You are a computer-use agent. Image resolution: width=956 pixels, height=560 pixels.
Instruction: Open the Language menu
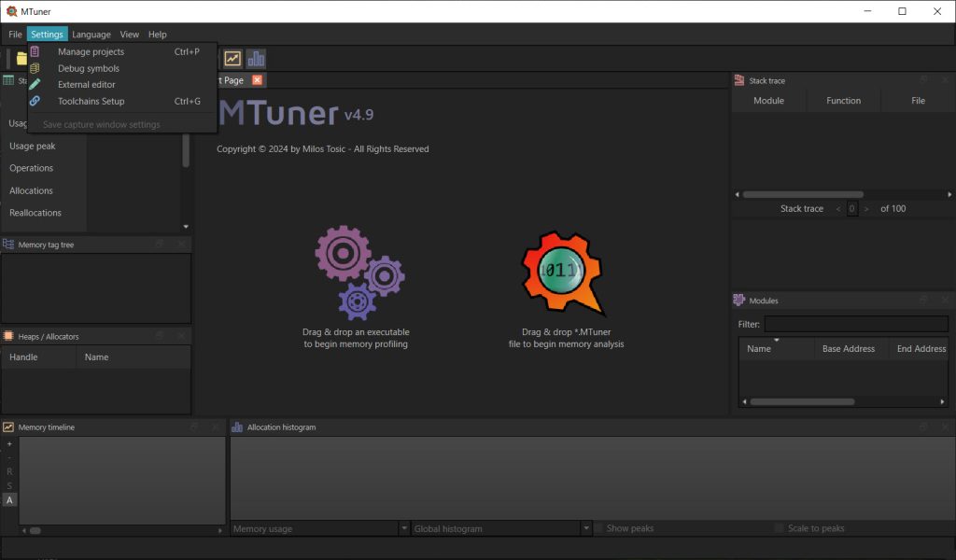point(91,35)
